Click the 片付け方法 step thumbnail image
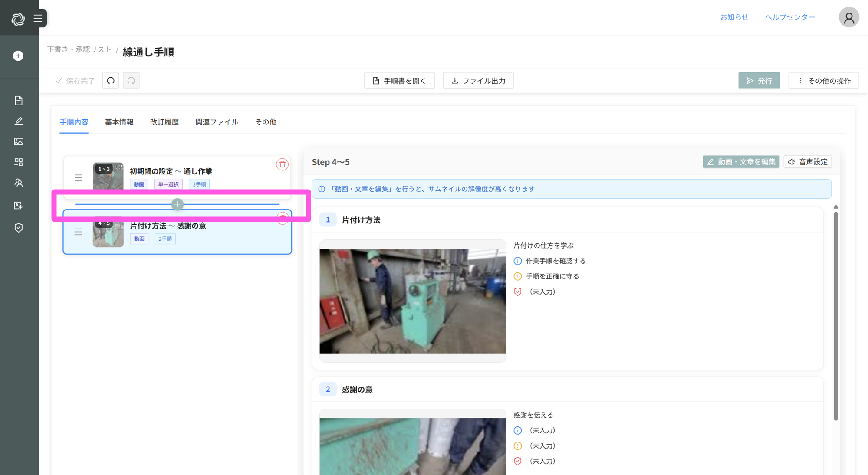The height and width of the screenshot is (475, 868). pos(412,301)
